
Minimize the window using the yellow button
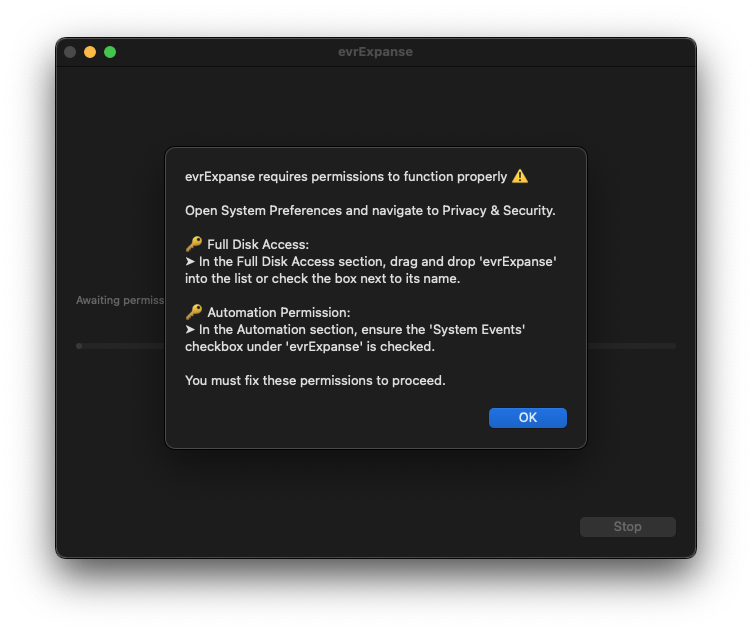pyautogui.click(x=90, y=52)
